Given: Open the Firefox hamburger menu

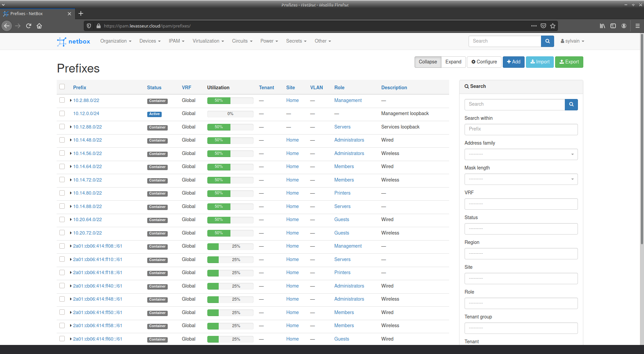Looking at the screenshot, I should pyautogui.click(x=637, y=26).
